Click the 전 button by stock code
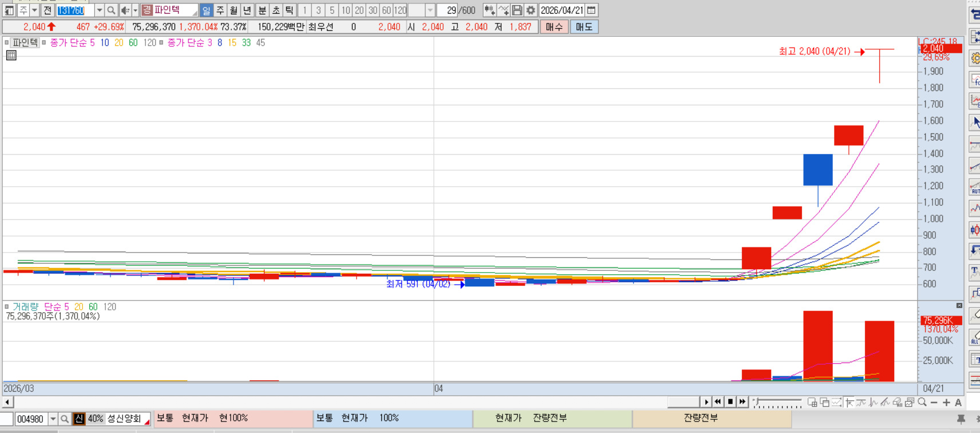The width and height of the screenshot is (980, 433). pos(48,10)
